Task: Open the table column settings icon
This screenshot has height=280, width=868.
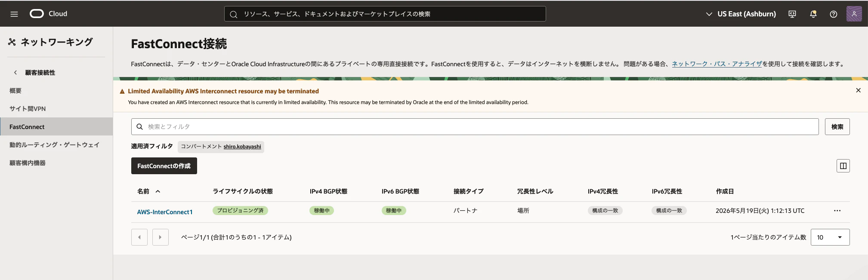Action: [x=843, y=166]
